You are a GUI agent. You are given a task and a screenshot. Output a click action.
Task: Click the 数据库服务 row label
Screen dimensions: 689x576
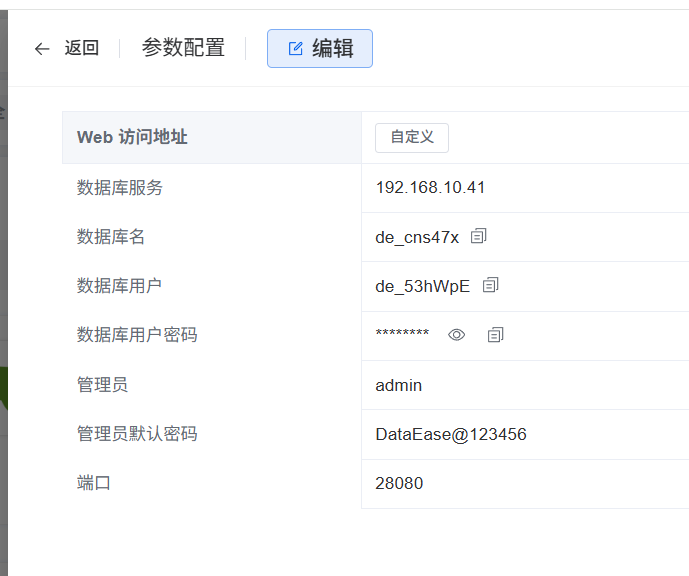[120, 188]
